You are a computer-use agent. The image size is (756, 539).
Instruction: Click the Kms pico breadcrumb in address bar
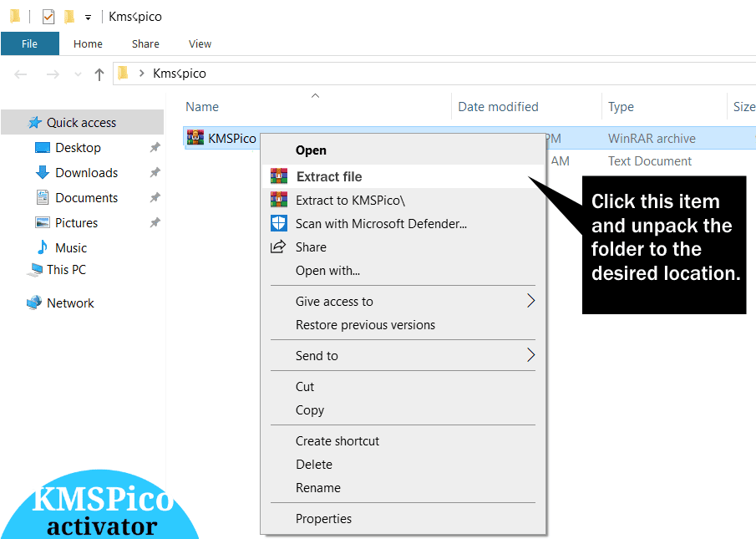pyautogui.click(x=180, y=74)
